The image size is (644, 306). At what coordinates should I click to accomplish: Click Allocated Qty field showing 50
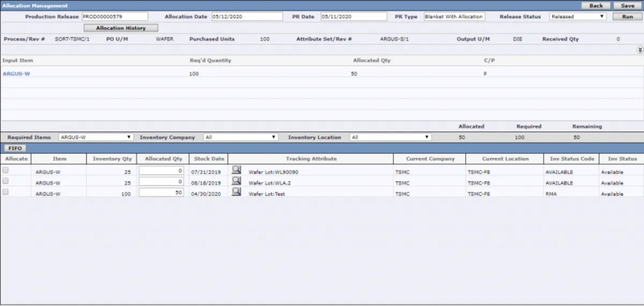[x=161, y=192]
